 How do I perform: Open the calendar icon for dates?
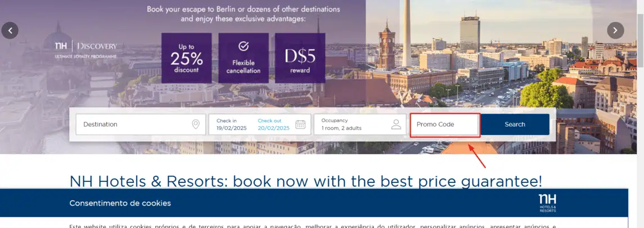pyautogui.click(x=301, y=124)
